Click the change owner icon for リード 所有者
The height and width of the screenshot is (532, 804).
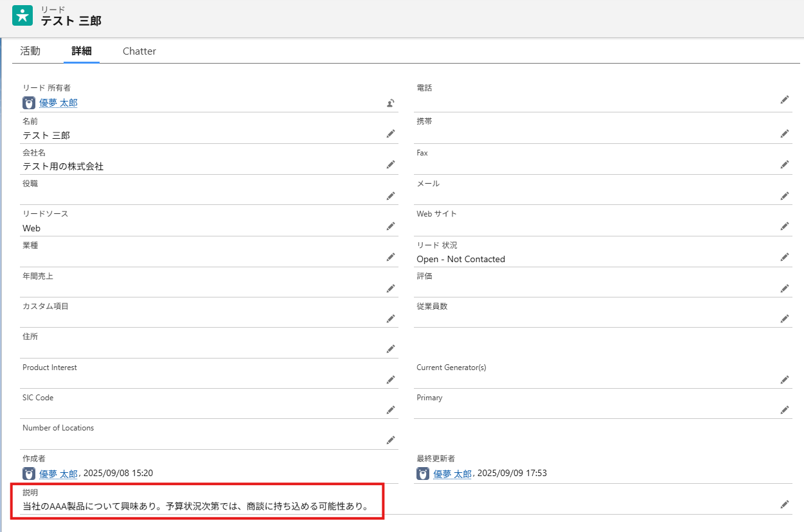click(x=390, y=103)
